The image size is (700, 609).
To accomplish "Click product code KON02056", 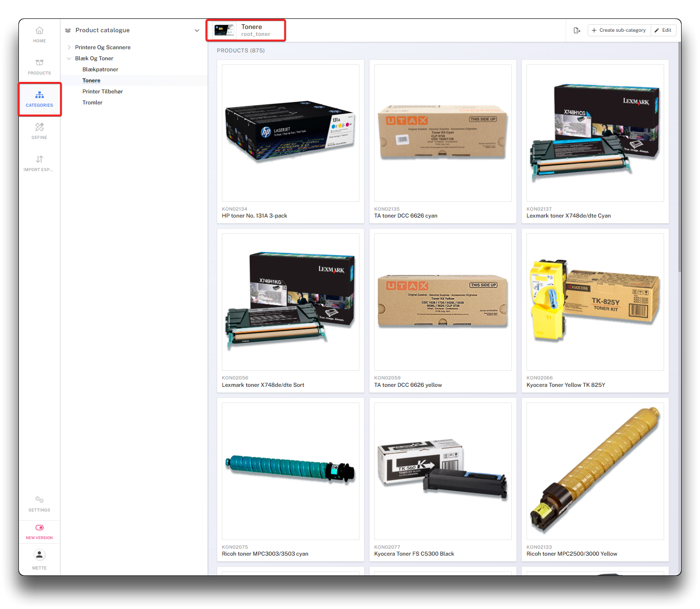I will click(235, 378).
